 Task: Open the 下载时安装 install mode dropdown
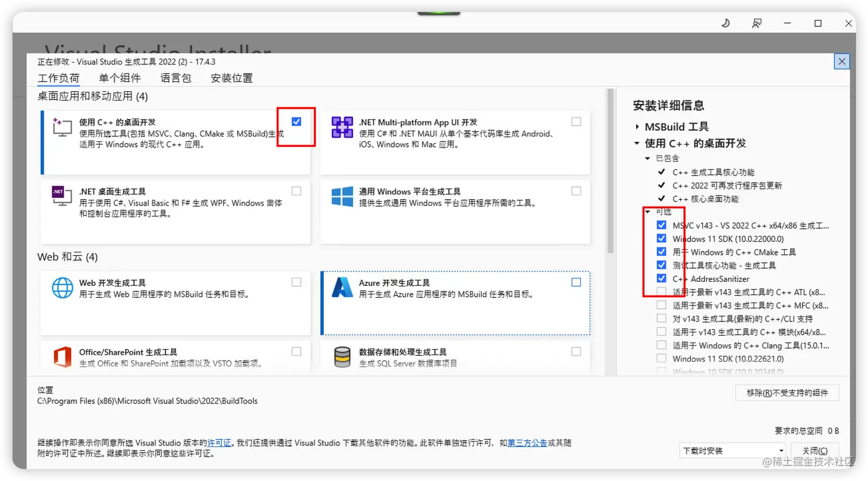coord(732,451)
